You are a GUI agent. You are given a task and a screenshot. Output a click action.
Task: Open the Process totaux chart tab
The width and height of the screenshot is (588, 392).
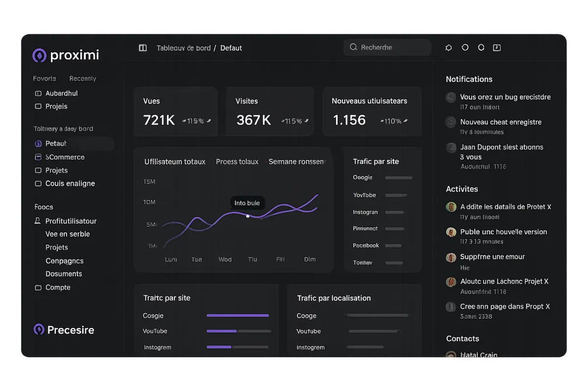pos(237,162)
